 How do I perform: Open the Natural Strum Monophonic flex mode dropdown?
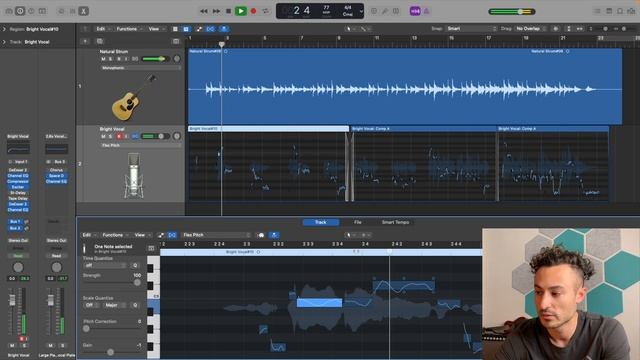click(x=140, y=68)
